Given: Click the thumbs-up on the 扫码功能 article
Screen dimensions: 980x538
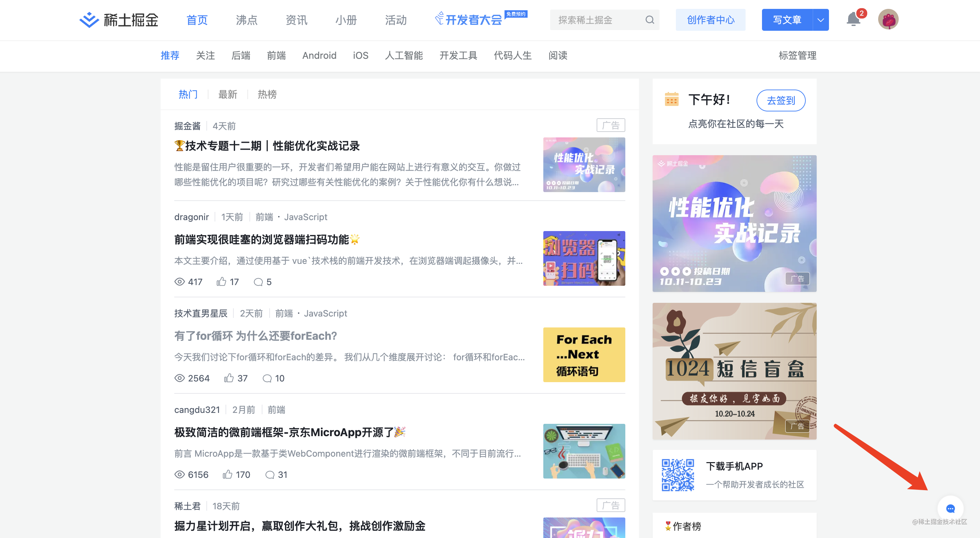Looking at the screenshot, I should [221, 282].
